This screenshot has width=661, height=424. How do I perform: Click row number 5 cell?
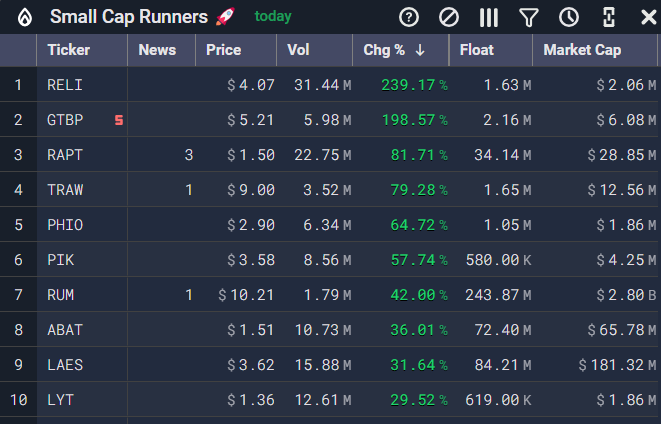(x=18, y=225)
